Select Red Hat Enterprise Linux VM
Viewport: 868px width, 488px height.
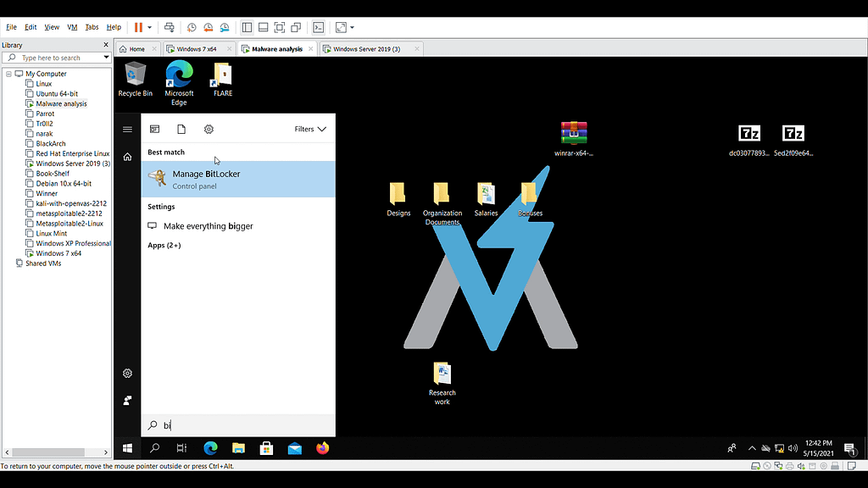point(73,153)
